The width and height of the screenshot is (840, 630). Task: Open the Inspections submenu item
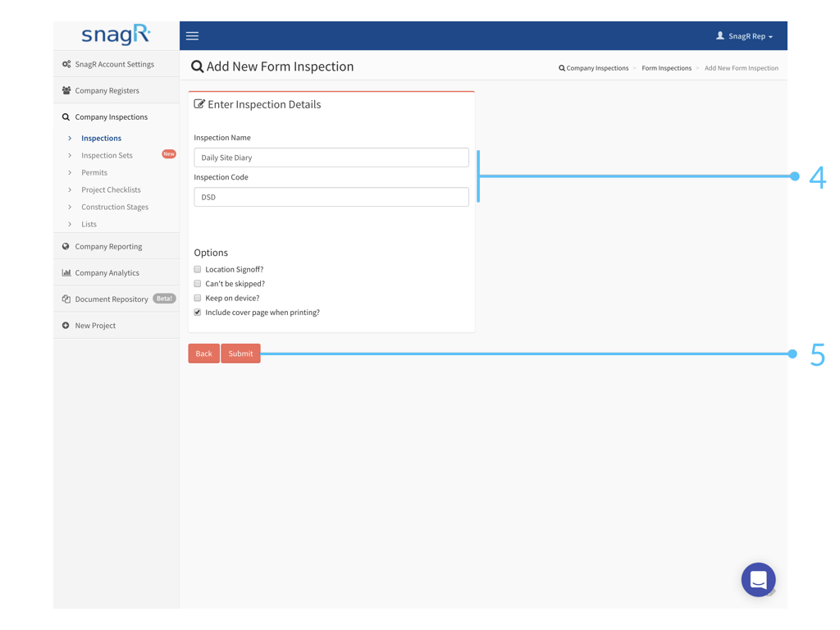101,138
